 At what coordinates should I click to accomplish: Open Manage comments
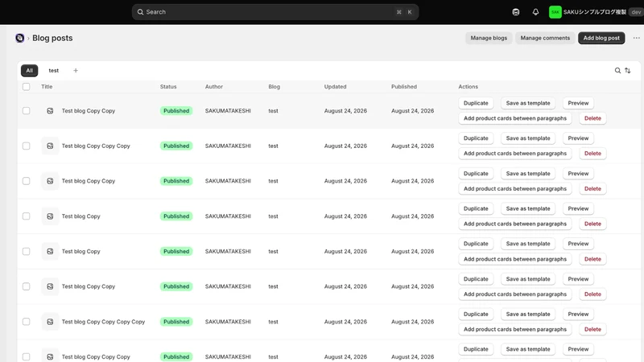pos(545,38)
